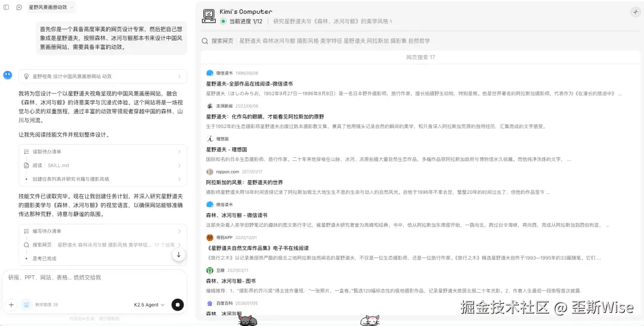The width and height of the screenshot is (644, 326).
Task: Jump to bottom with the down-arrow button
Action: point(179,254)
